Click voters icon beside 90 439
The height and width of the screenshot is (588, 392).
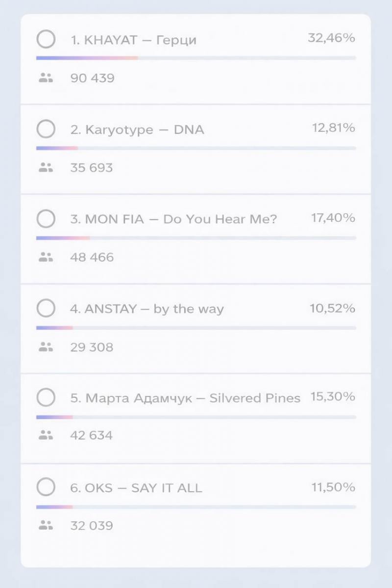tap(46, 78)
